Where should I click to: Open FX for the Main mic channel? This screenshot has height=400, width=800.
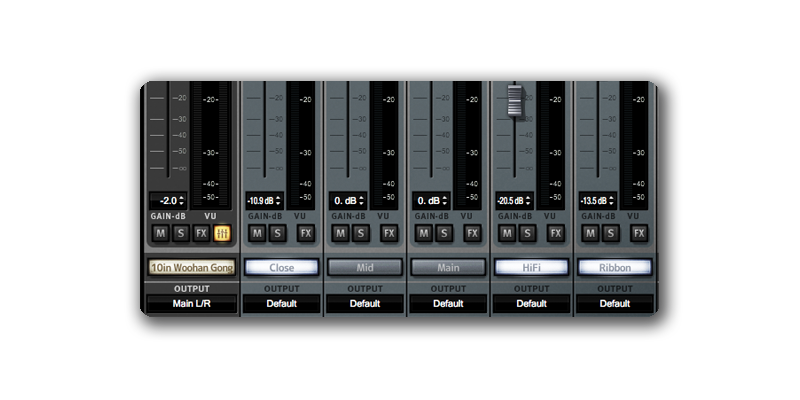click(x=472, y=233)
